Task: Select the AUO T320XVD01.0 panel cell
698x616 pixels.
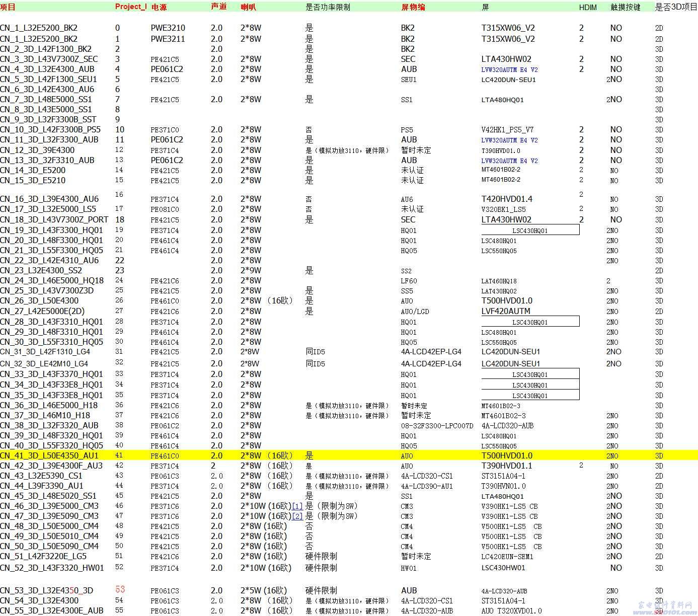Action: tap(512, 611)
